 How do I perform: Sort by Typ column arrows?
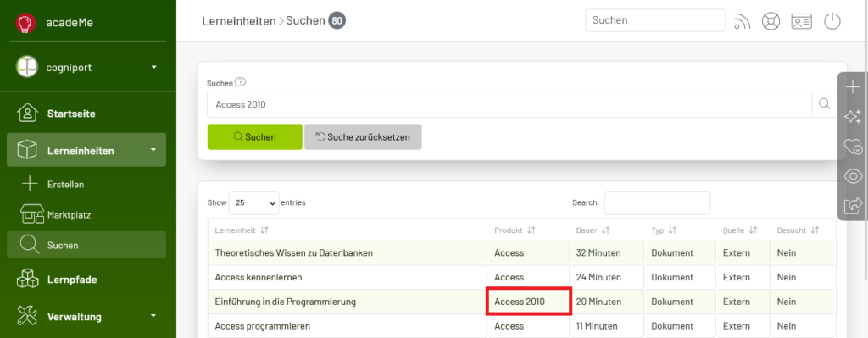point(672,230)
